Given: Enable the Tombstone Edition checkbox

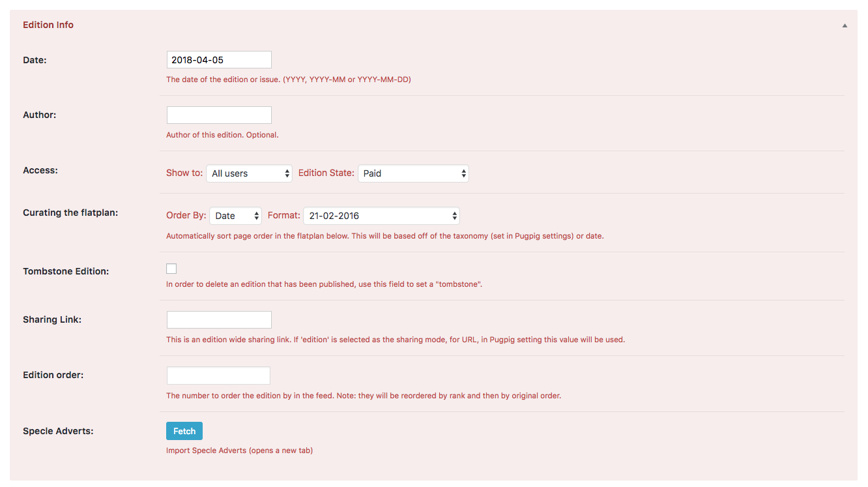Looking at the screenshot, I should pyautogui.click(x=171, y=269).
